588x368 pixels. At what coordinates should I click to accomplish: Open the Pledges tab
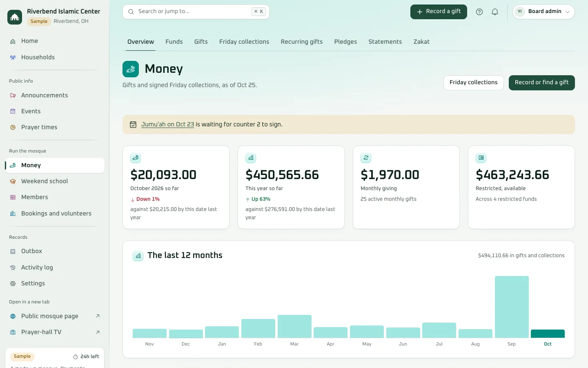345,42
